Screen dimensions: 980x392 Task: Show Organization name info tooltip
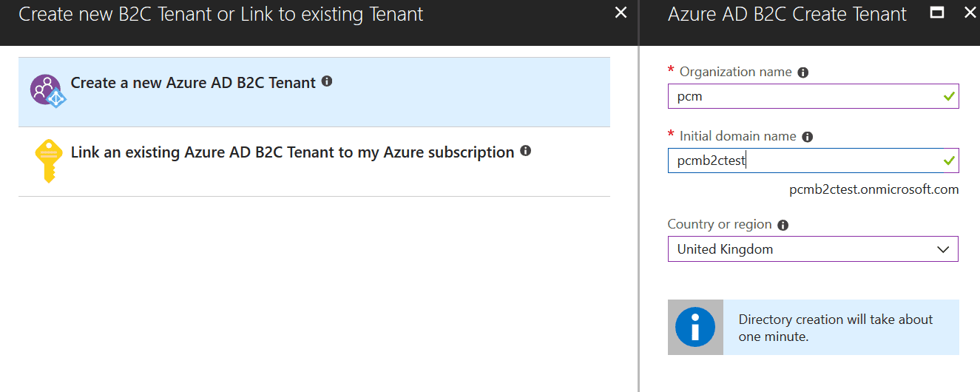click(x=803, y=72)
